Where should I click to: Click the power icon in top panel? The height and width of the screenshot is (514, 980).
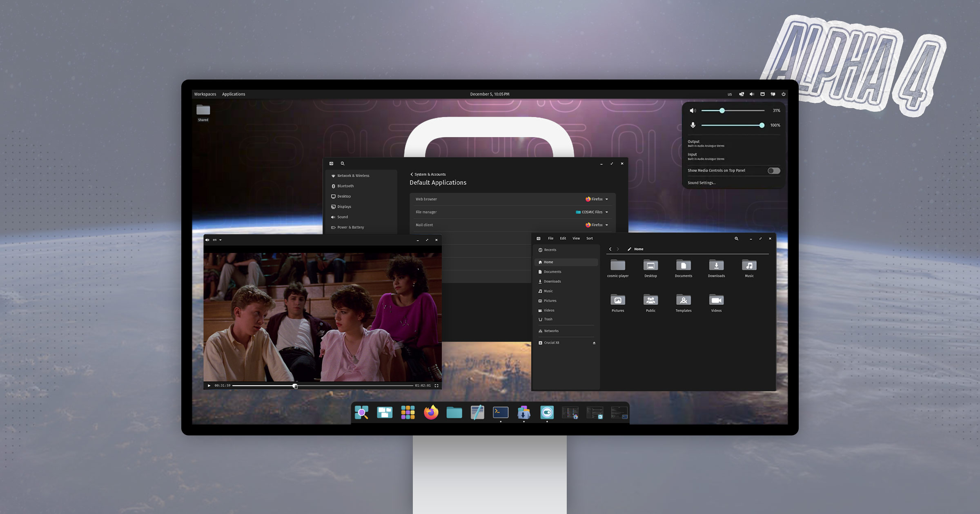783,94
